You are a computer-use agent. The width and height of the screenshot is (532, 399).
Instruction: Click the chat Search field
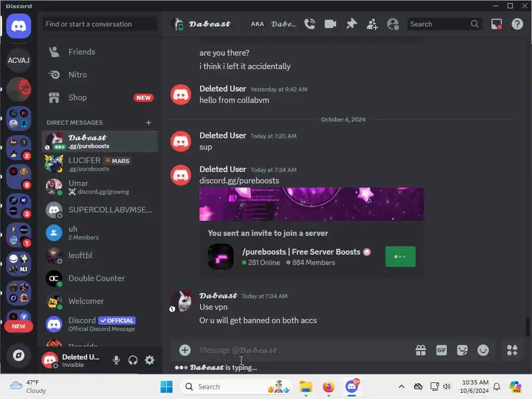tap(445, 24)
